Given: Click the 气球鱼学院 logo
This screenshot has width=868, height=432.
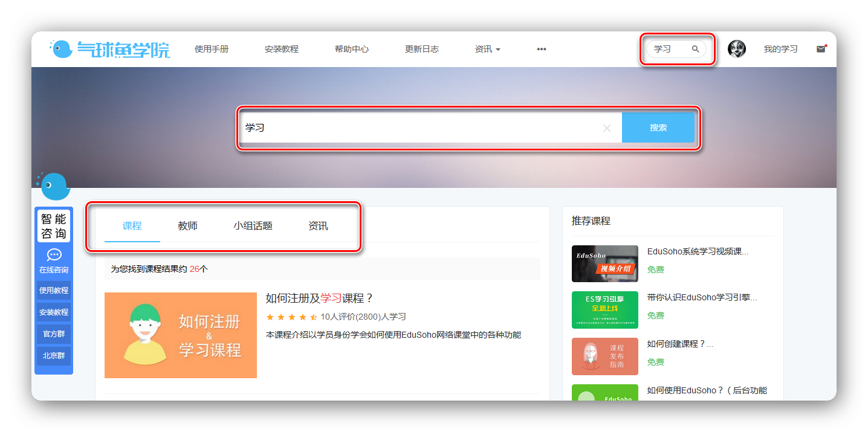Looking at the screenshot, I should tap(110, 50).
